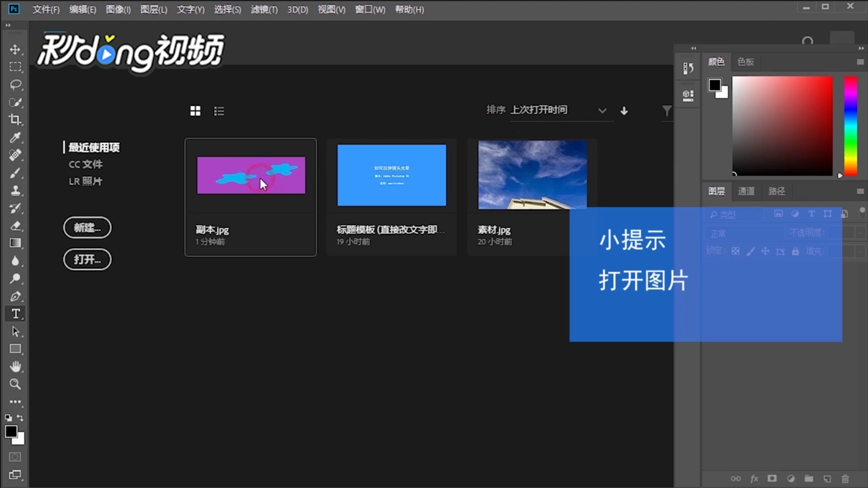Select the Rectangular Marquee tool
This screenshot has width=868, height=488.
tap(15, 67)
